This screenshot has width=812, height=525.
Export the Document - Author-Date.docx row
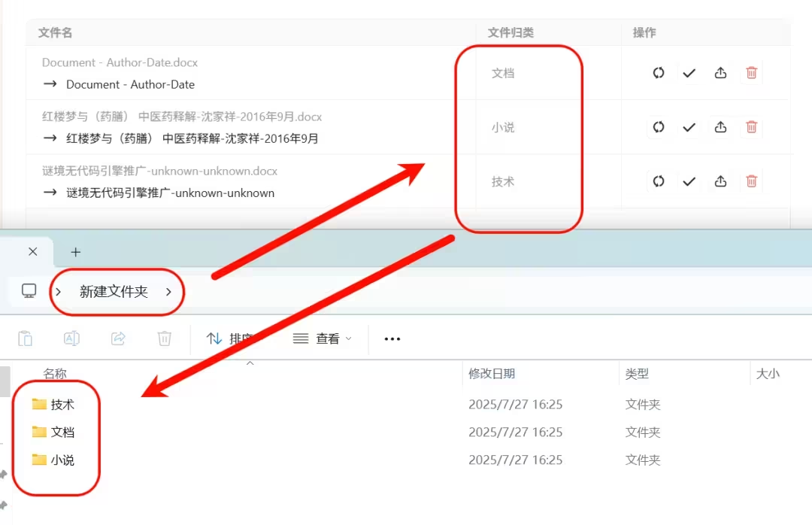click(x=720, y=73)
